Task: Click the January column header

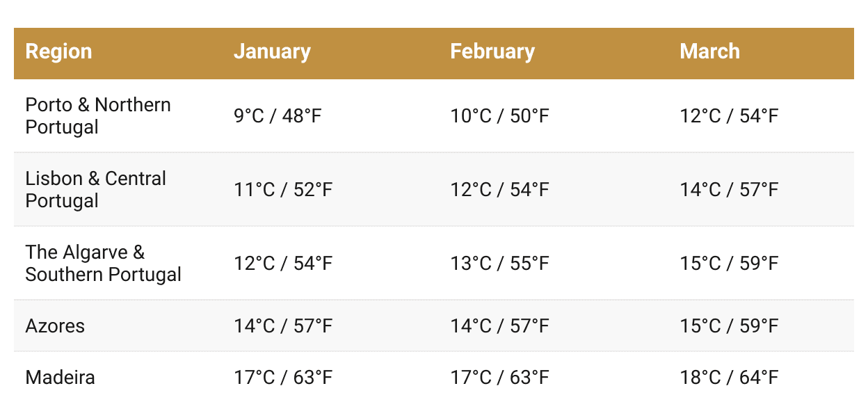Action: tap(272, 52)
